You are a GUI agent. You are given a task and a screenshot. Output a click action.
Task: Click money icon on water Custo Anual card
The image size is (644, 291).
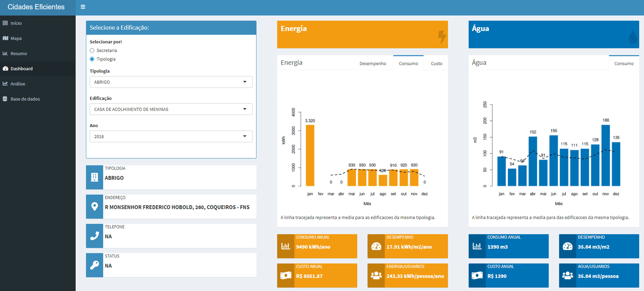coord(477,276)
